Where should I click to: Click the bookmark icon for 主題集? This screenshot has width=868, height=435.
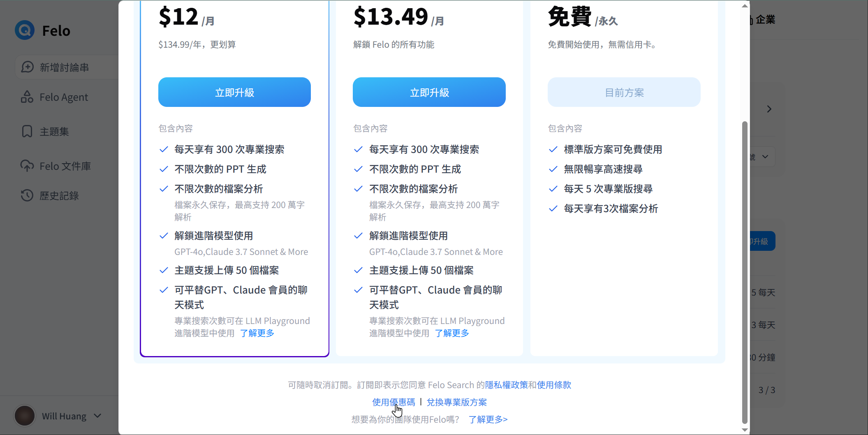tap(27, 132)
